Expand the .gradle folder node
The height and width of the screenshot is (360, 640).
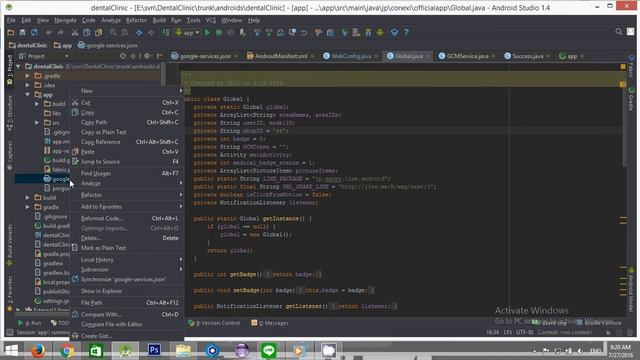pos(27,76)
